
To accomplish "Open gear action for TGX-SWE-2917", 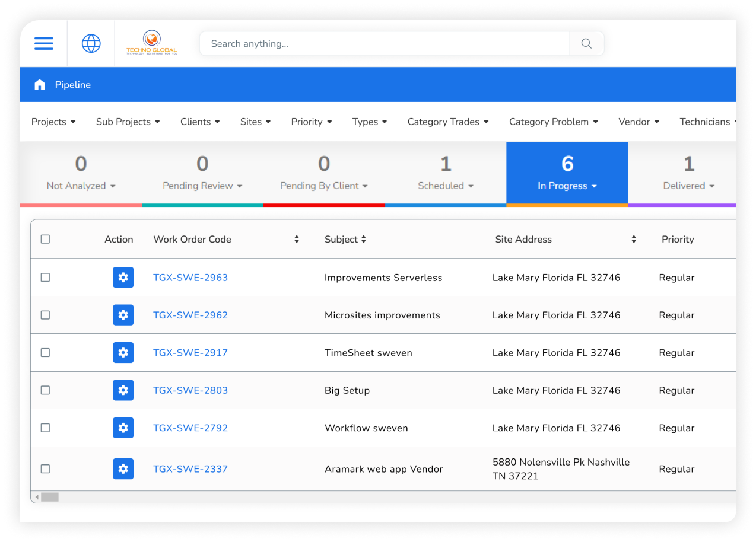I will point(123,352).
